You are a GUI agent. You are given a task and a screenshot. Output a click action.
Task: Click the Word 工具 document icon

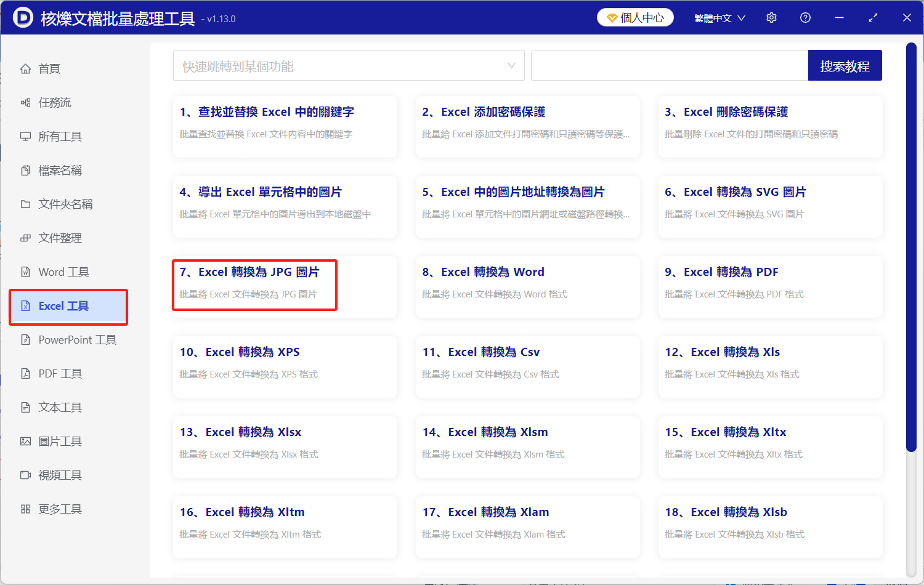25,272
